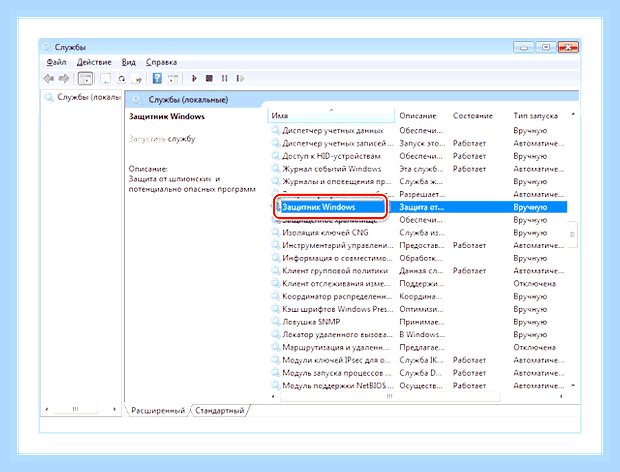Open Properties via the toolbar properties icon

coord(105,79)
